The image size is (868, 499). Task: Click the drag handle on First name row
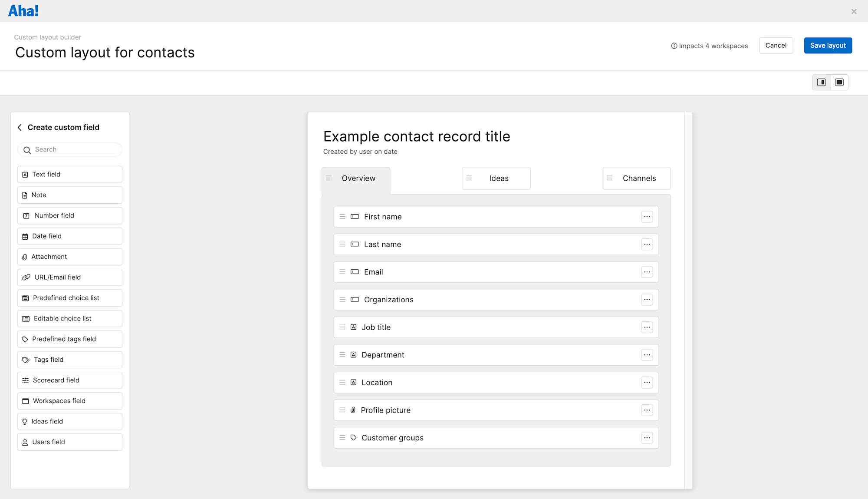coord(342,216)
